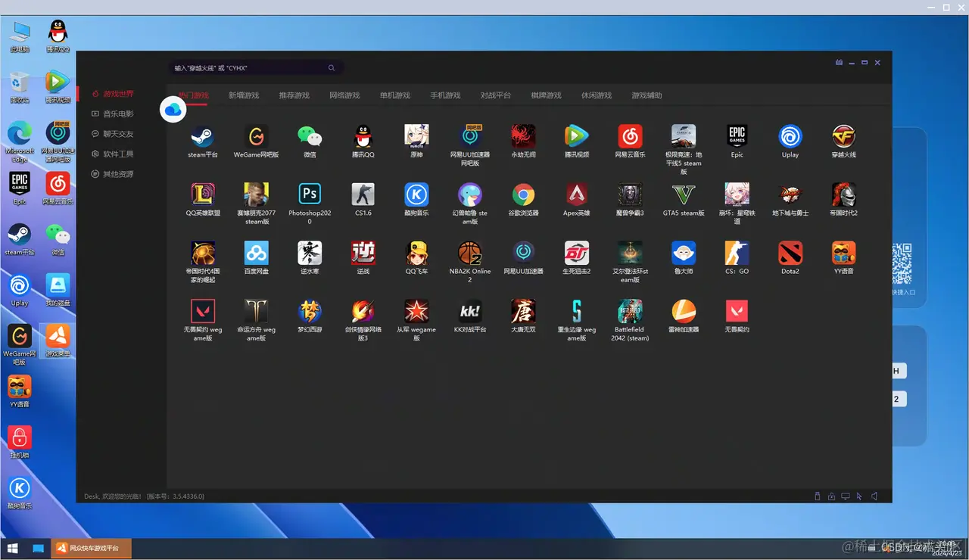Open 网易云音乐 in the game grid
Viewport: 969px width, 560px height.
630,137
